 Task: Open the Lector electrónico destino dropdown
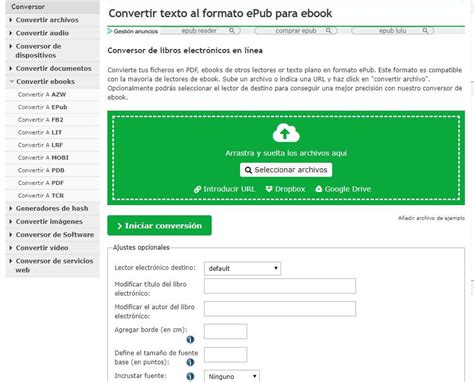242,268
